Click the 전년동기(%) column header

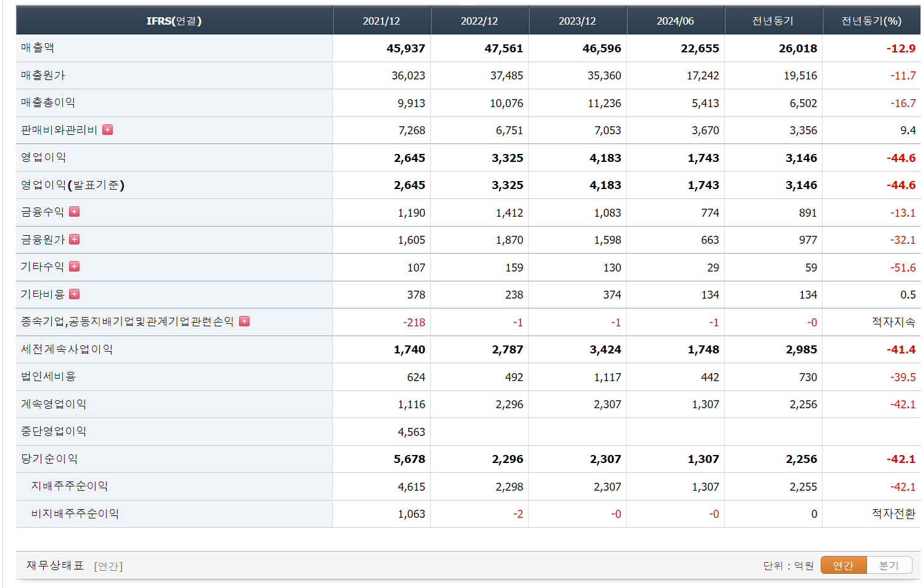(x=872, y=21)
